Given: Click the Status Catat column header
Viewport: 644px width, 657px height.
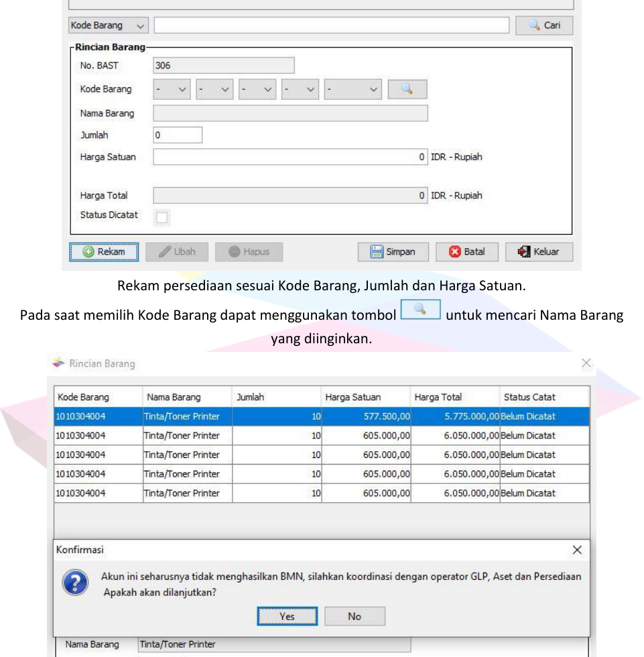Looking at the screenshot, I should (x=544, y=397).
